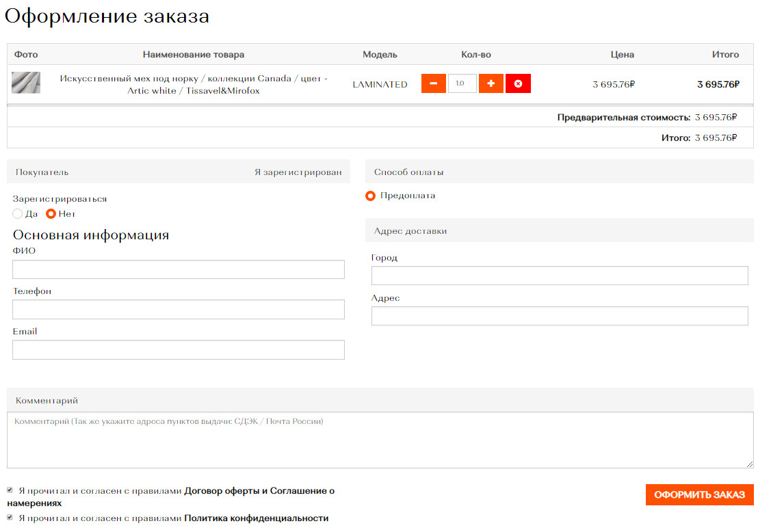Select the 'Нет' registration radio button

pos(51,213)
